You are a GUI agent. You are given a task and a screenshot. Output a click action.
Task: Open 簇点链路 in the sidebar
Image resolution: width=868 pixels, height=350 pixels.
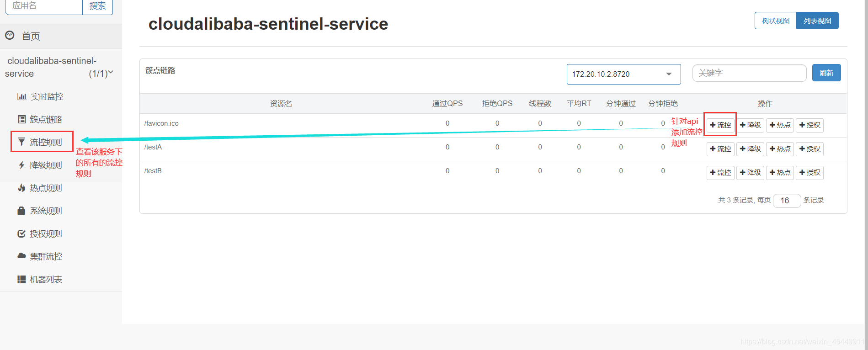tap(46, 119)
